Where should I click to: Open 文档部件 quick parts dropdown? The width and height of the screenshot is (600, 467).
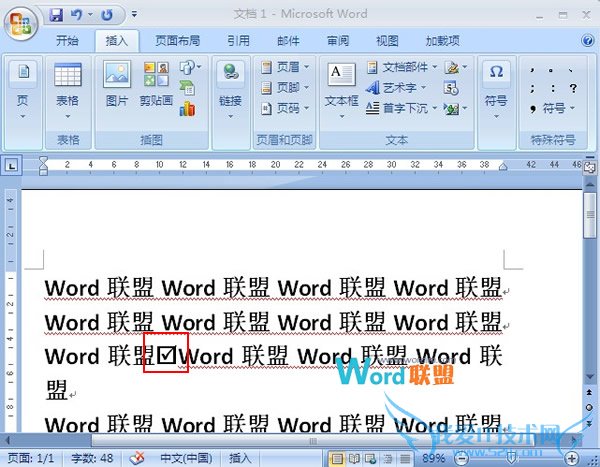pos(402,67)
